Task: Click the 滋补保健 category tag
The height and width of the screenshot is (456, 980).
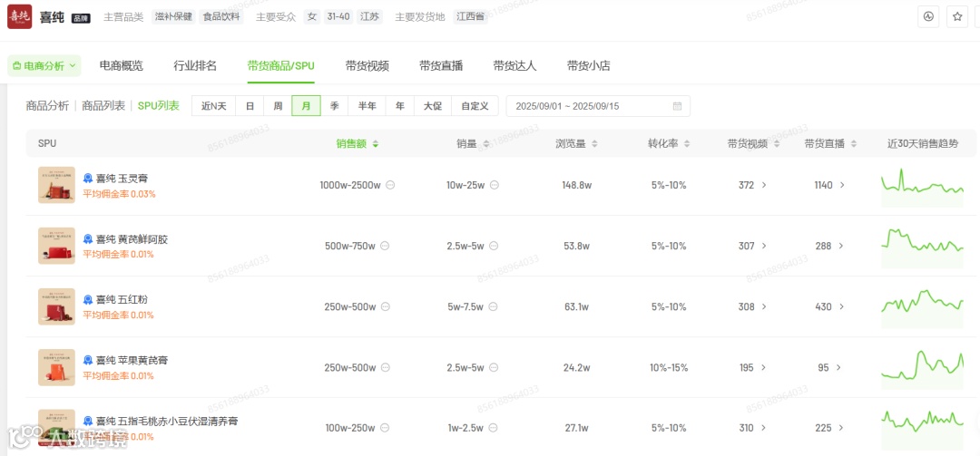Action: (173, 17)
